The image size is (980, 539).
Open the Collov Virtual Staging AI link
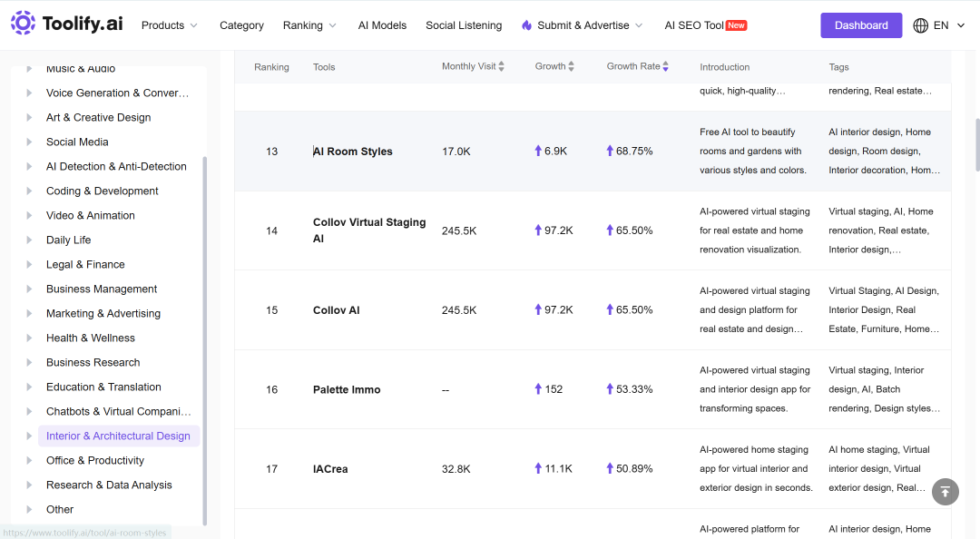[369, 230]
